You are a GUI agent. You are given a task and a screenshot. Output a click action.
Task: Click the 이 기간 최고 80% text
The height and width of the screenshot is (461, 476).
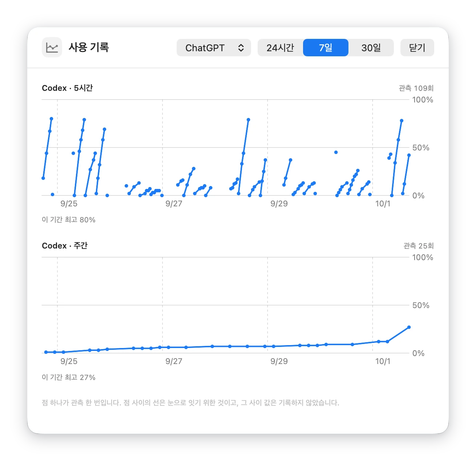(69, 220)
